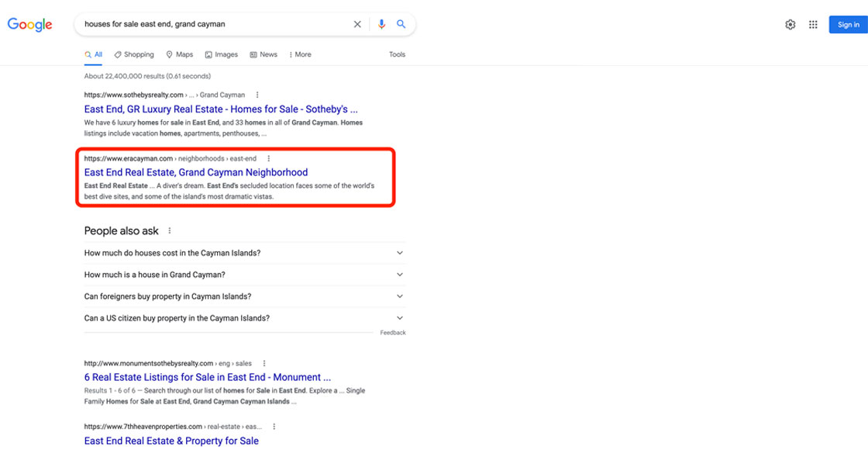Screen dimensions: 868x450
Task: Click the "About 22,400,000 results" stats text
Action: click(x=147, y=76)
